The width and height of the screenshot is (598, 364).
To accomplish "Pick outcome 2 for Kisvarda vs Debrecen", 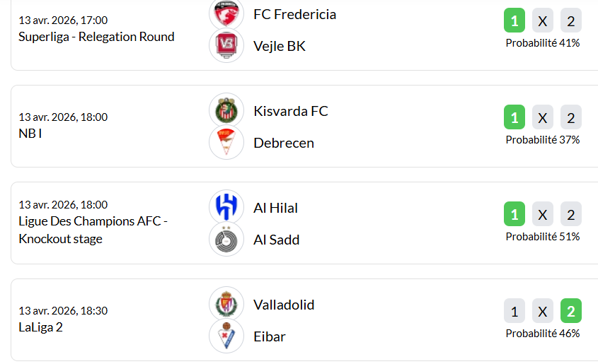I will coord(571,117).
